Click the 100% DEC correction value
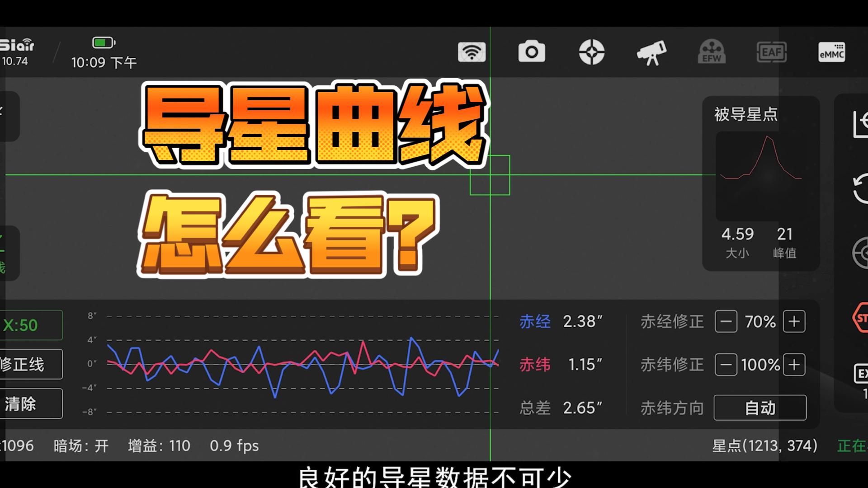The width and height of the screenshot is (868, 488). pos(760,365)
